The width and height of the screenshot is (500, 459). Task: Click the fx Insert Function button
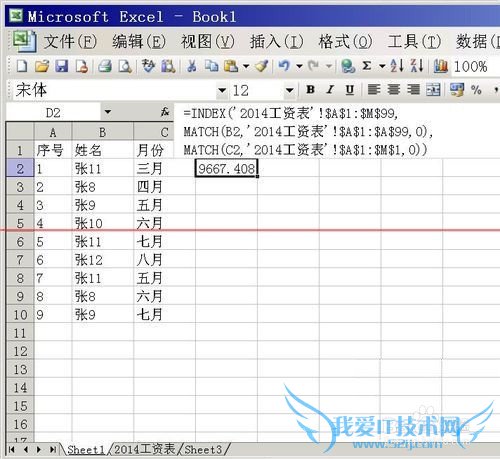click(165, 112)
